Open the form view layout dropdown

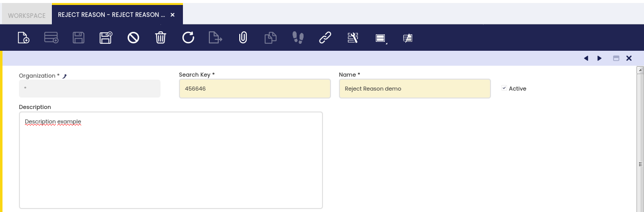381,38
